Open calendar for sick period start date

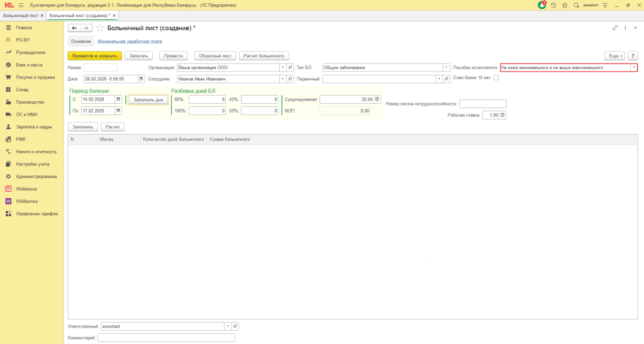click(118, 99)
